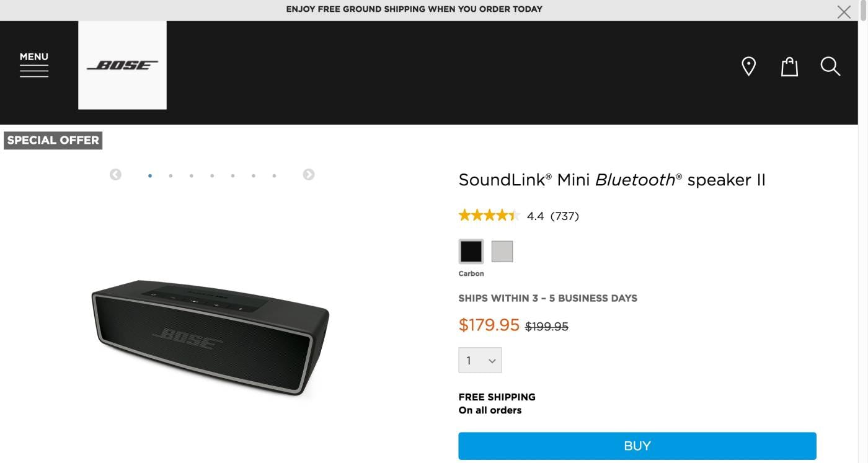Click the Bose logo
The height and width of the screenshot is (463, 868).
pyautogui.click(x=122, y=65)
